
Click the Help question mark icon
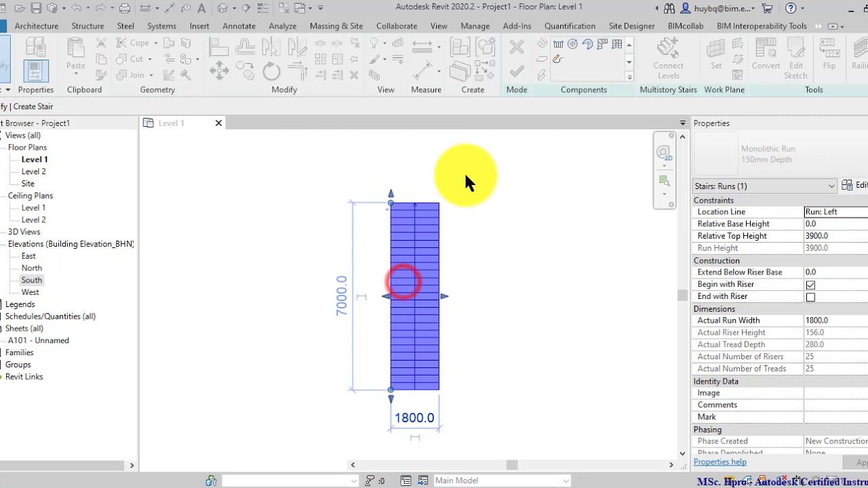pos(791,9)
